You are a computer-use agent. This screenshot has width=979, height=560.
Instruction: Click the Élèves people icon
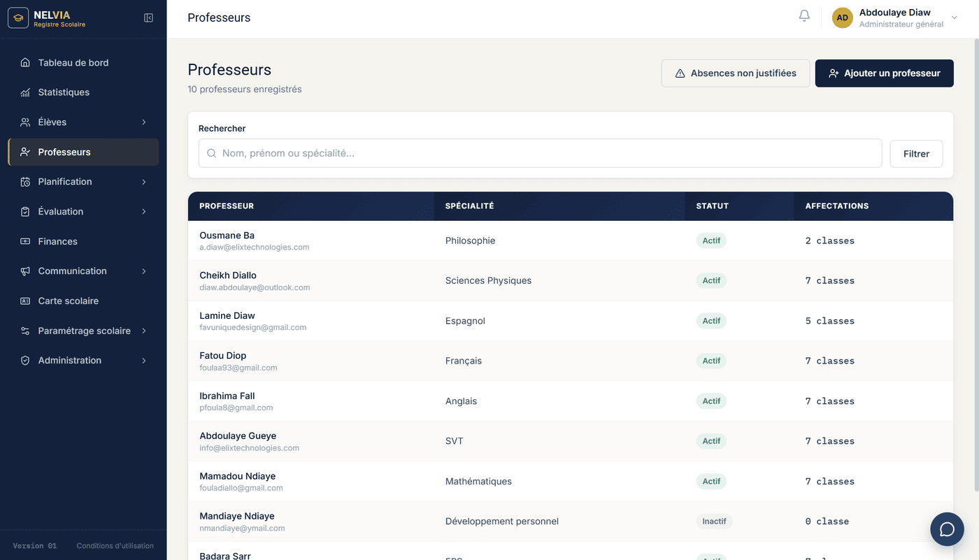(x=25, y=122)
